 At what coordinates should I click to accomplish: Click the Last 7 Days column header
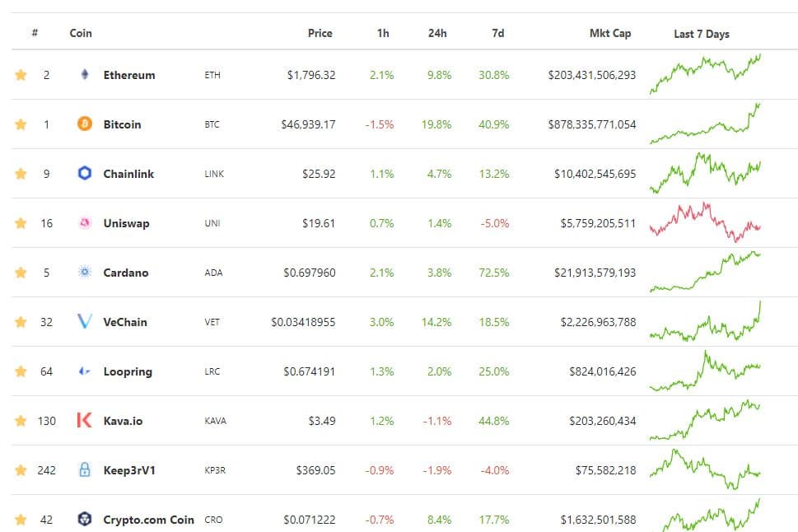click(702, 34)
